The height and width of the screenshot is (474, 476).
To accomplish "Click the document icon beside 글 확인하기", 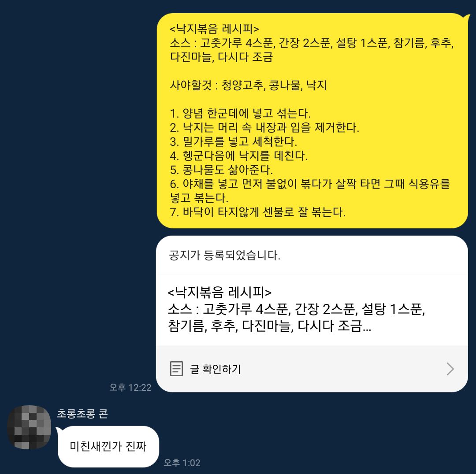I will tap(176, 369).
